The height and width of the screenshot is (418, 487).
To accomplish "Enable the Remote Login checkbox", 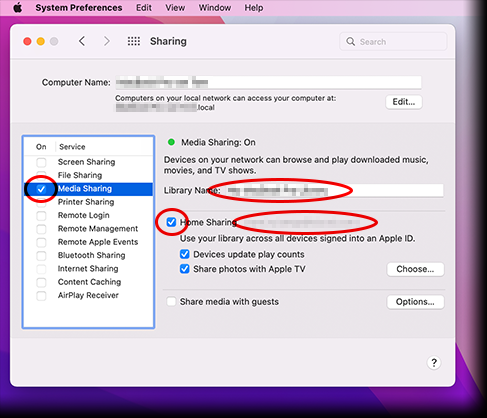I will click(41, 216).
